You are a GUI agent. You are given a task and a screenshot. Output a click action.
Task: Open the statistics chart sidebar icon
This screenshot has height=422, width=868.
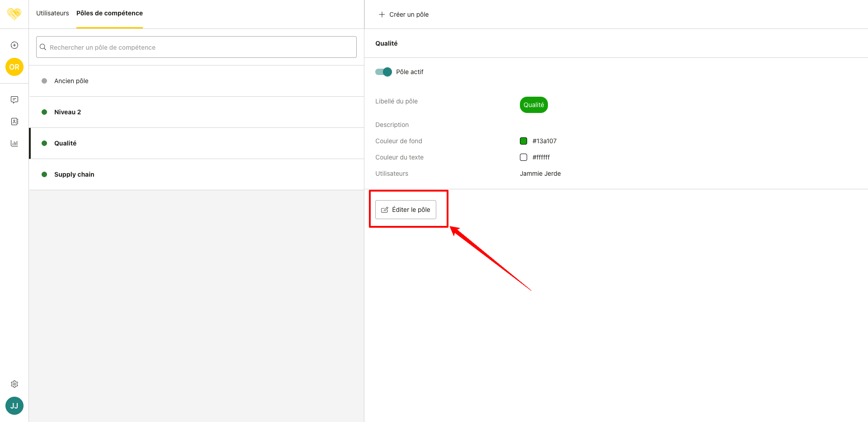tap(14, 143)
